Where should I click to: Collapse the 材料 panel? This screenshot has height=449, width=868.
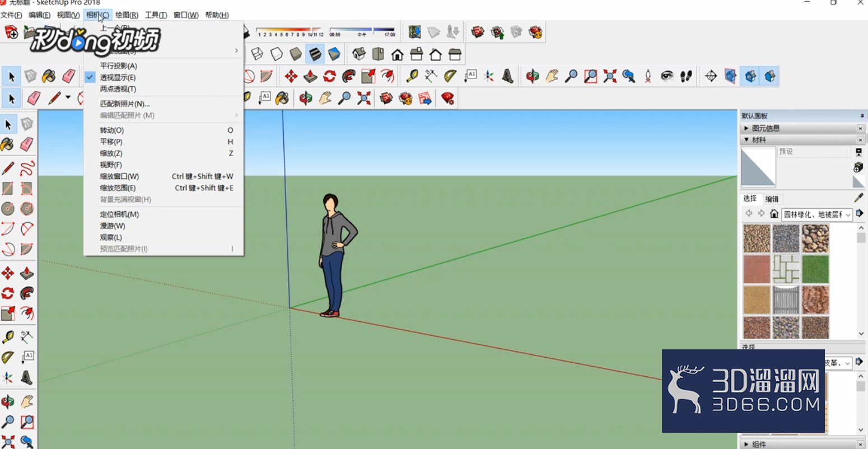pyautogui.click(x=746, y=140)
